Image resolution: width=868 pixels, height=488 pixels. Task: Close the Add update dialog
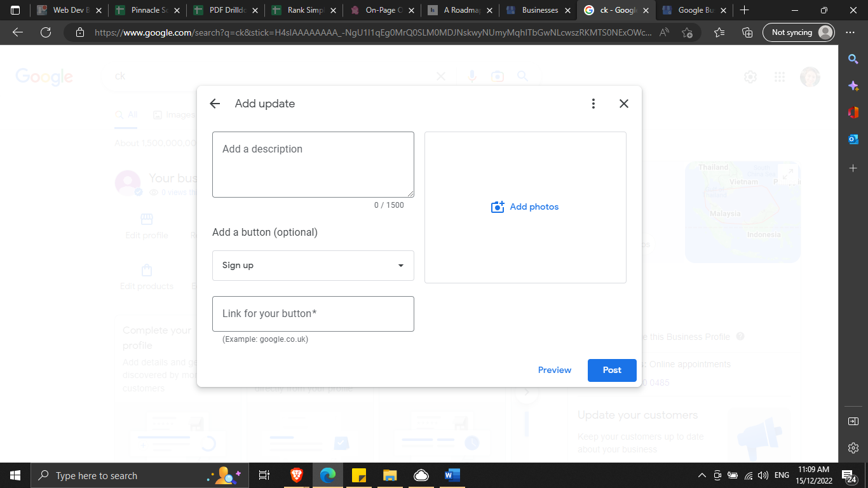(x=624, y=104)
